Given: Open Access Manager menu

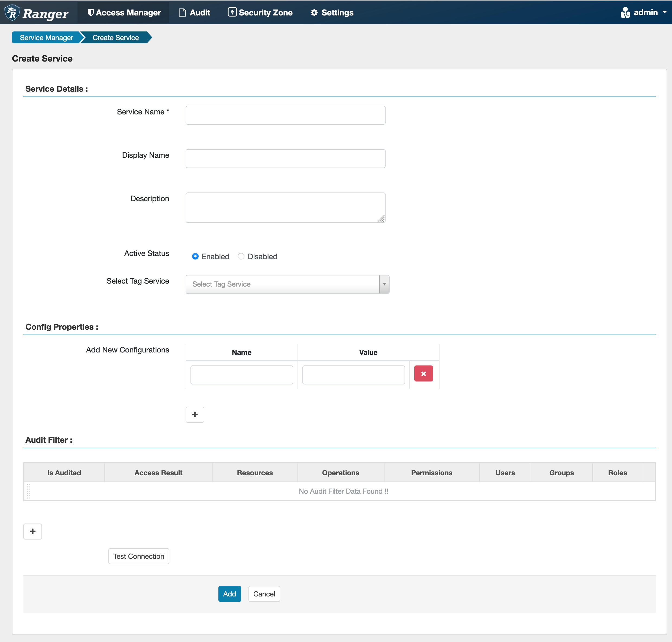Looking at the screenshot, I should (124, 13).
